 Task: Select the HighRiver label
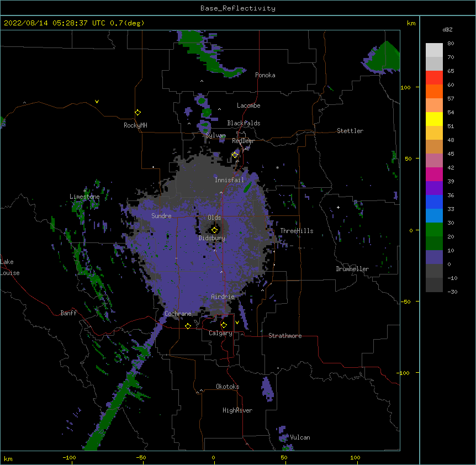237,410
